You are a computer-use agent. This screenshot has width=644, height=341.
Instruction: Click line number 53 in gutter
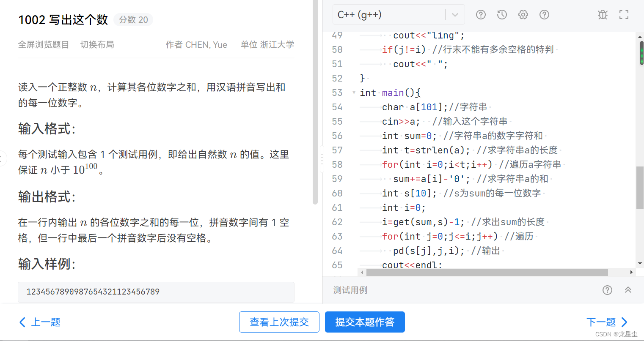pyautogui.click(x=337, y=93)
